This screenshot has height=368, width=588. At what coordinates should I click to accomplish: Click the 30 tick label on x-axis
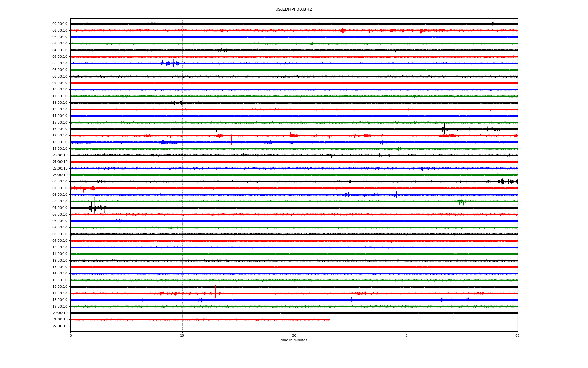pyautogui.click(x=294, y=335)
